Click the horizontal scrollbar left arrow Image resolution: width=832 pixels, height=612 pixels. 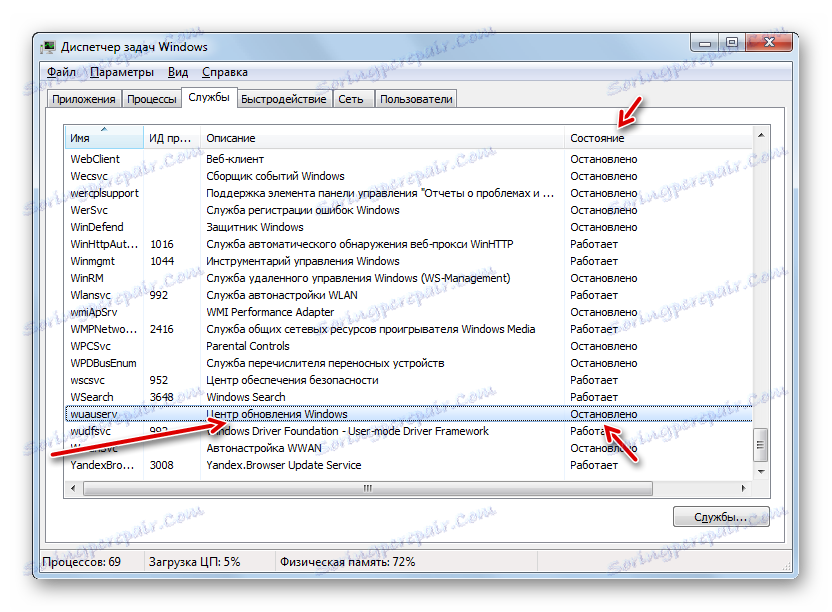73,488
